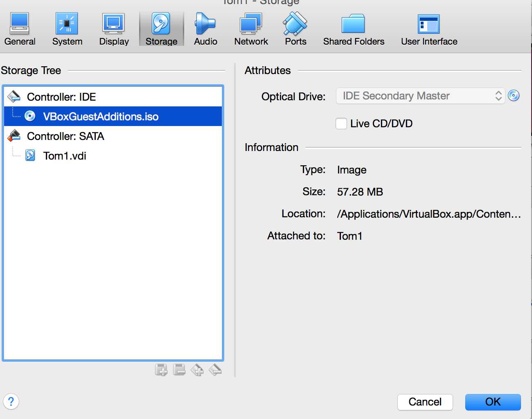
Task: Click the Attributes heading
Action: point(268,70)
